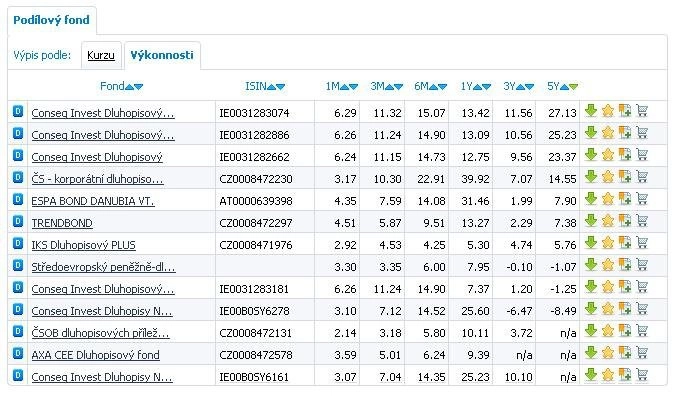The height and width of the screenshot is (402, 676).
Task: Click the 22.91 value in 6M column
Action: pyautogui.click(x=431, y=179)
